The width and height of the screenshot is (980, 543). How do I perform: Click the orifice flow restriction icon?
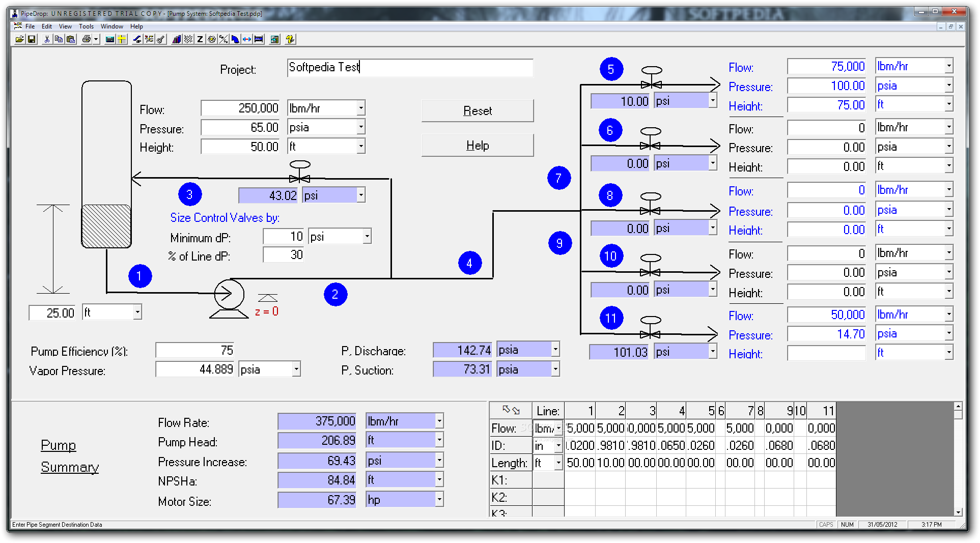point(247,39)
